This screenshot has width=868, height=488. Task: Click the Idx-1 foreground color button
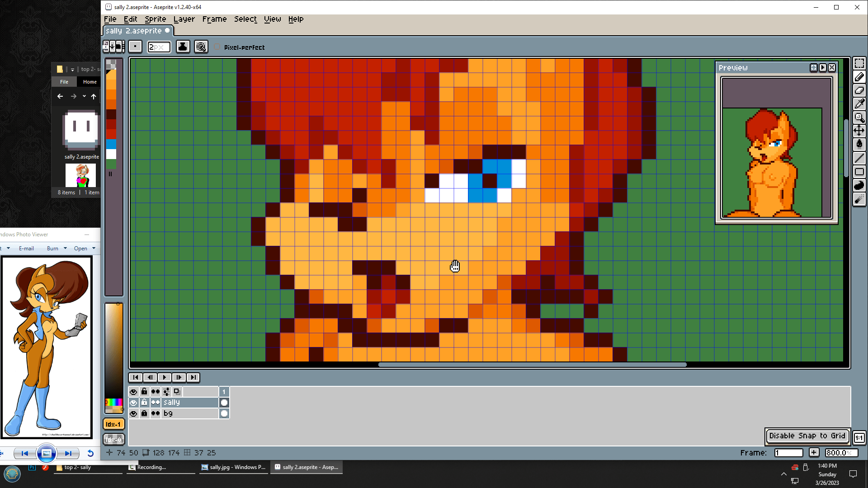click(x=113, y=424)
